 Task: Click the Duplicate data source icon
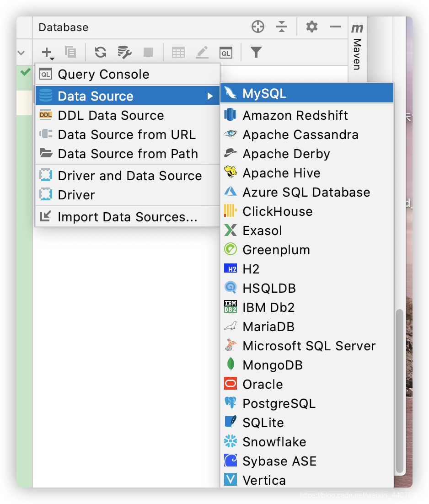70,52
